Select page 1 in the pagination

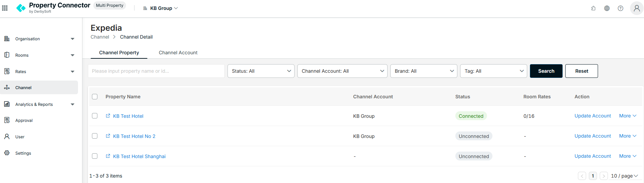pyautogui.click(x=593, y=176)
